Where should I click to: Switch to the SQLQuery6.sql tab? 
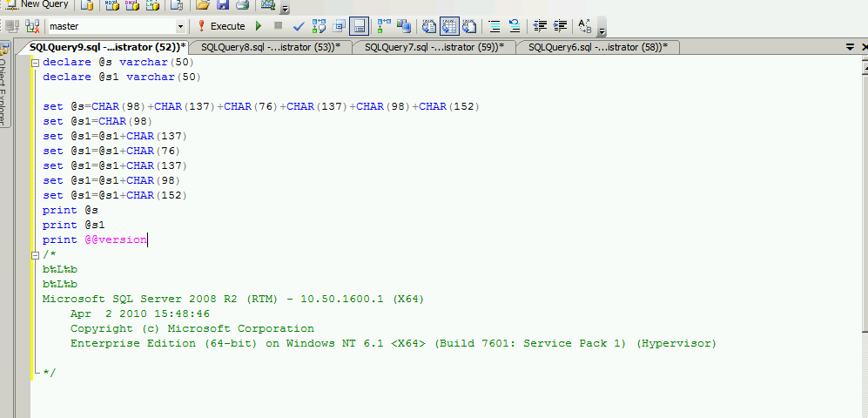[x=598, y=47]
